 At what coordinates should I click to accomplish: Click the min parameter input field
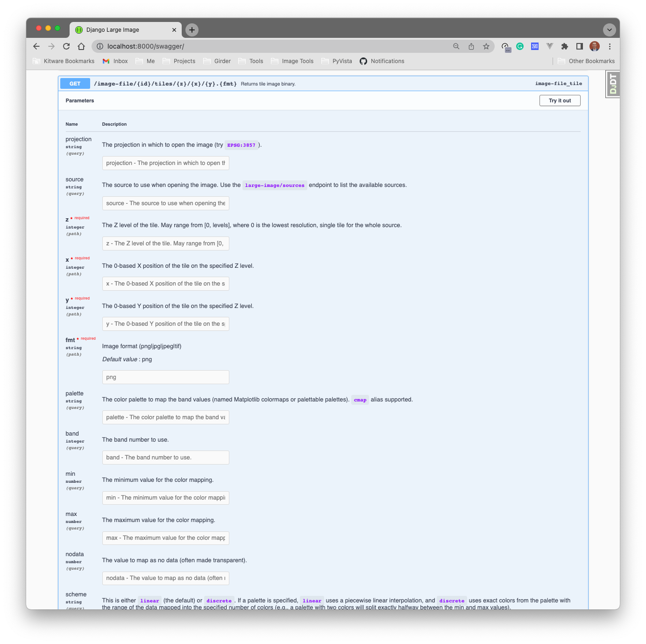click(x=165, y=498)
